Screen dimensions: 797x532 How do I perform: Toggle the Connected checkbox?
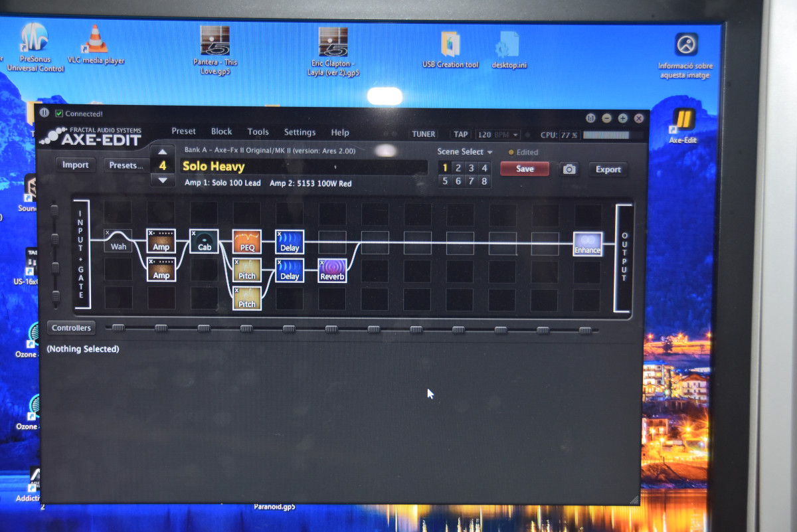[x=59, y=114]
